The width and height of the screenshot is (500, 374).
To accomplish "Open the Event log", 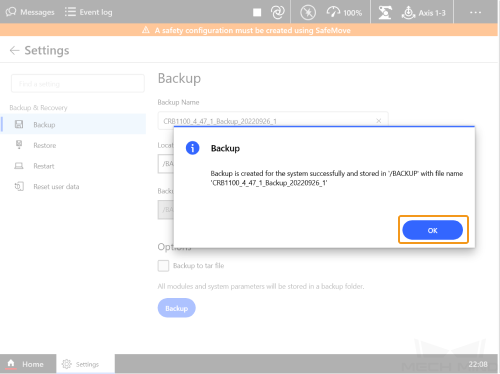I will coord(88,12).
